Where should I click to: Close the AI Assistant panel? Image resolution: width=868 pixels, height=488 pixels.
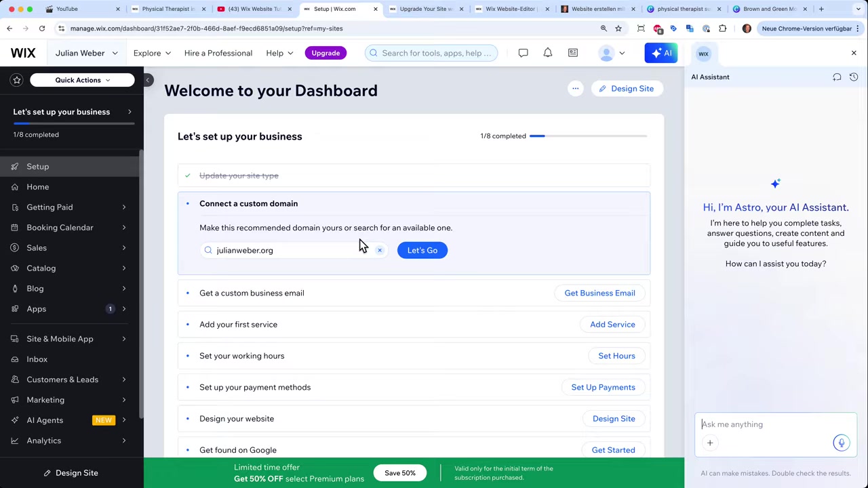coord(854,53)
